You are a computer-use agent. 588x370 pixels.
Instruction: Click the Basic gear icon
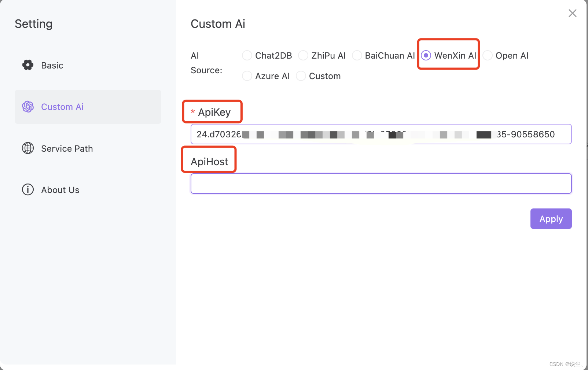tap(28, 65)
